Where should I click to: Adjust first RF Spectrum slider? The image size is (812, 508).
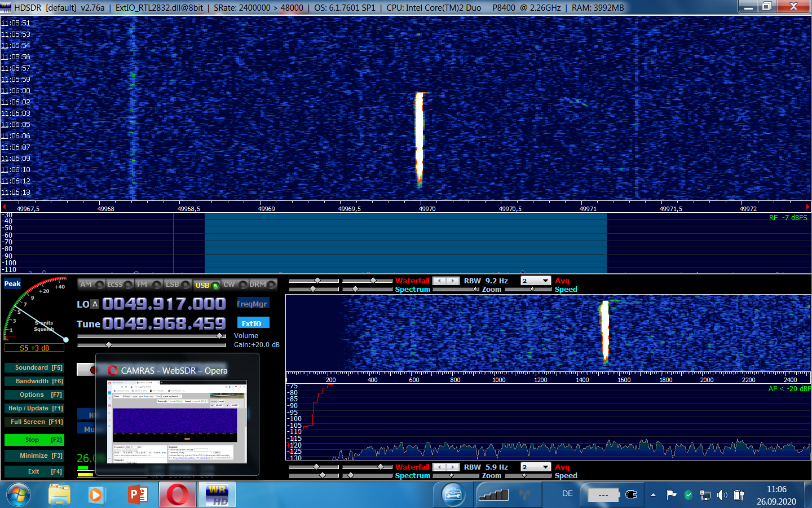point(314,289)
